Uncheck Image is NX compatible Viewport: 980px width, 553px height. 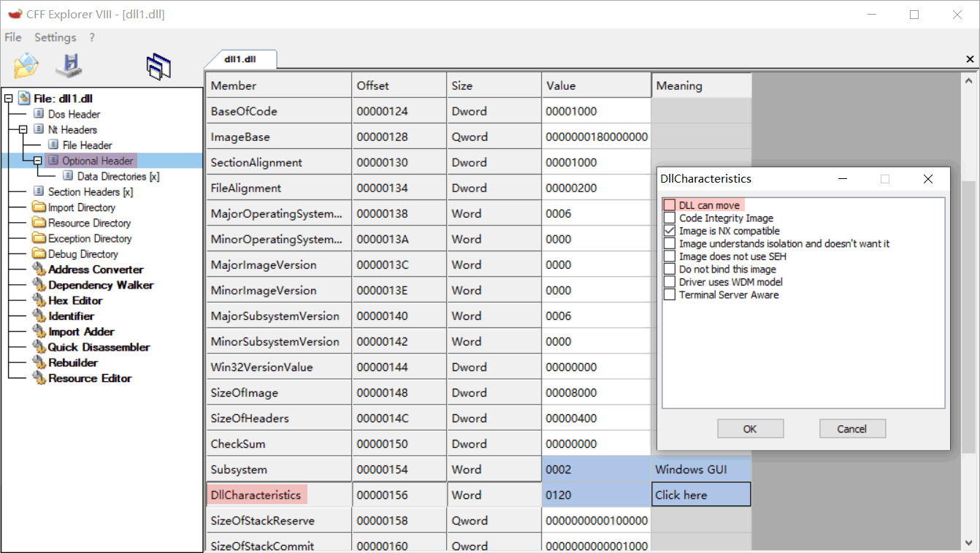[669, 230]
